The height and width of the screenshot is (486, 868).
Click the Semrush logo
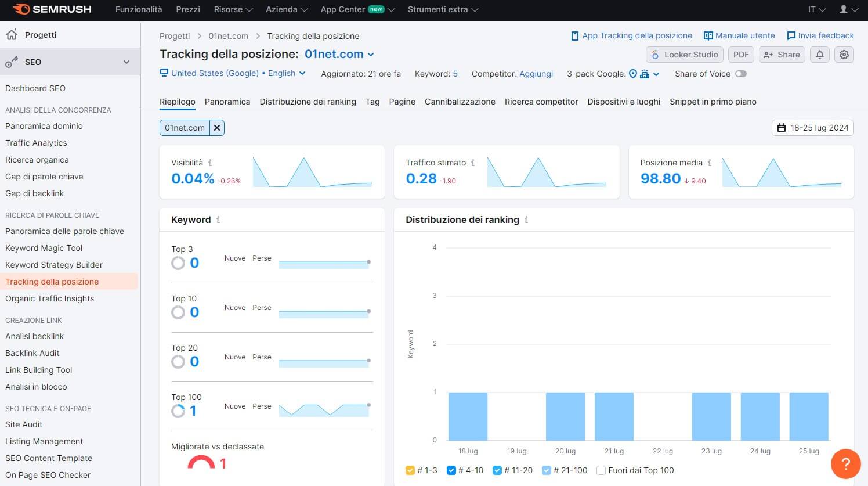pyautogui.click(x=52, y=9)
